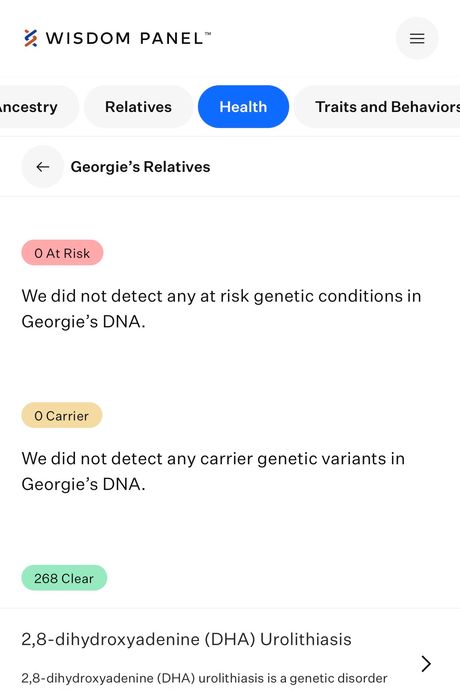
Task: Click the DHA urolithiasis genetic disorder description
Action: [204, 678]
